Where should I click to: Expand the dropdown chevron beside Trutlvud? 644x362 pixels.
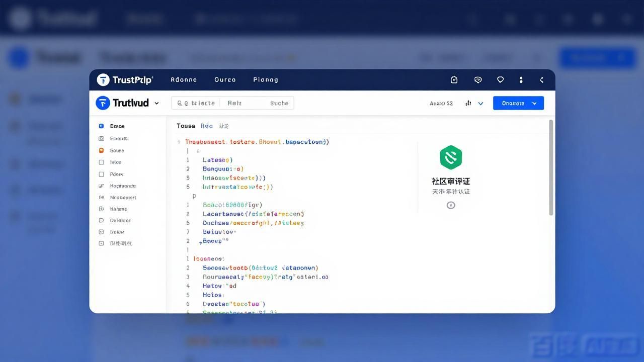[156, 103]
